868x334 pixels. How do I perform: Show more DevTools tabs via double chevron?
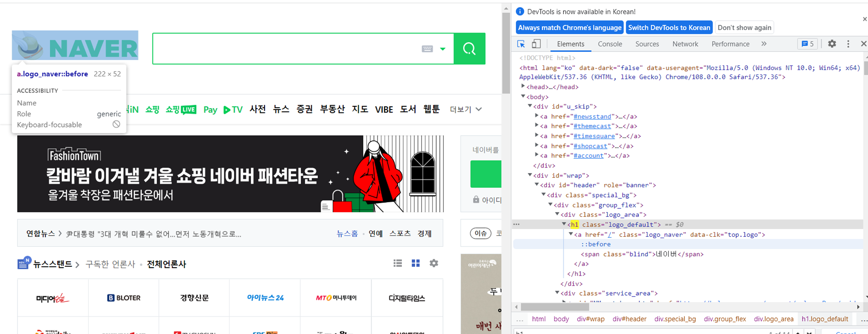tap(764, 44)
